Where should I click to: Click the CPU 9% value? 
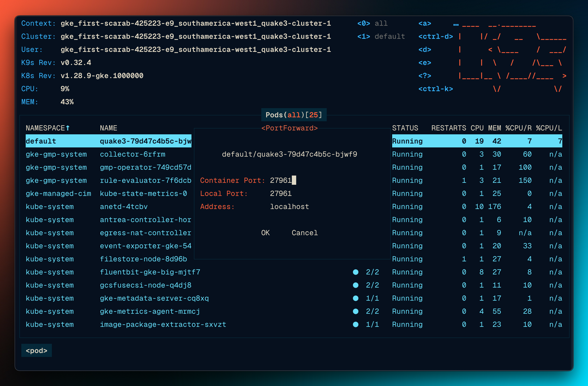(65, 89)
